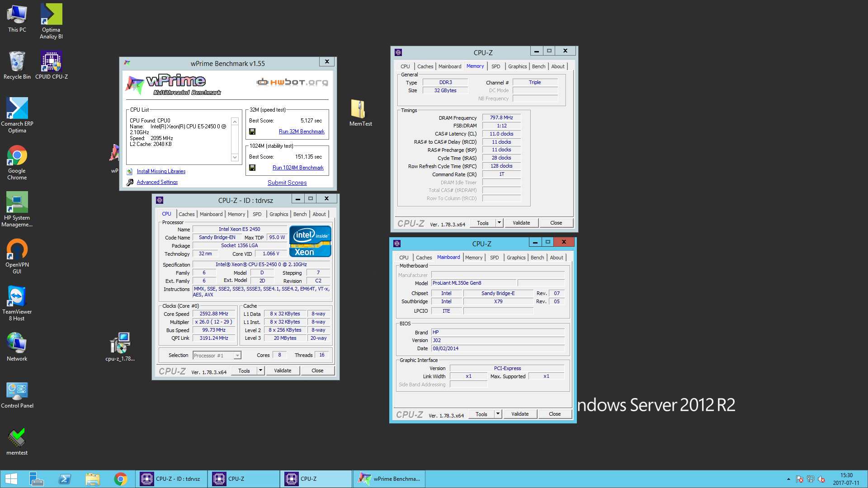
Task: Click Tools button in Memory CPU-Z window
Action: tap(483, 223)
